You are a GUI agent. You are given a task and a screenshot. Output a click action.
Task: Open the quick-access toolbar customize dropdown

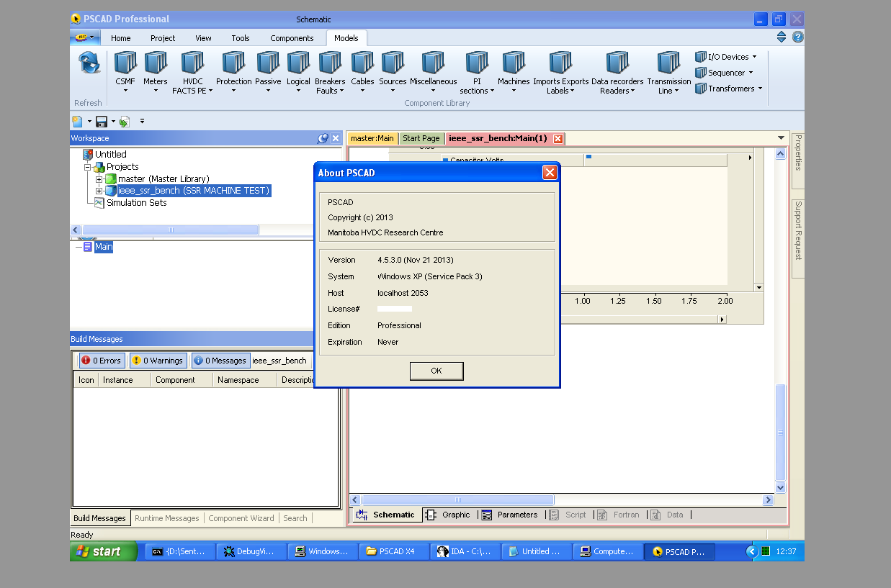coord(142,122)
